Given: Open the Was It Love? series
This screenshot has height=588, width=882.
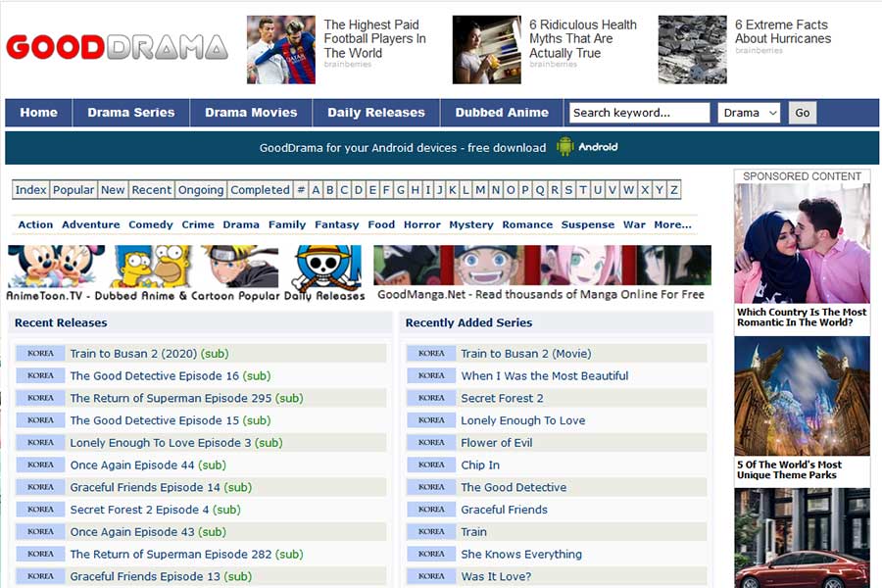Looking at the screenshot, I should pos(496,576).
